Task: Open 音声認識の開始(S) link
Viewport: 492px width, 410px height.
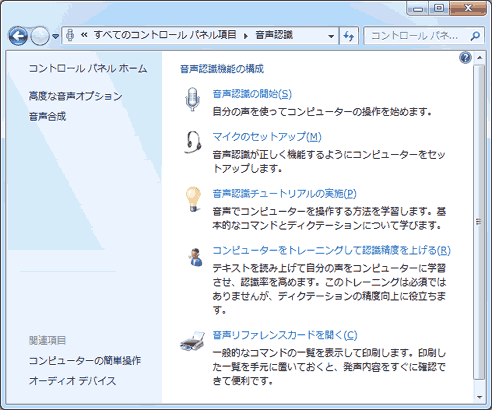Action: 252,94
